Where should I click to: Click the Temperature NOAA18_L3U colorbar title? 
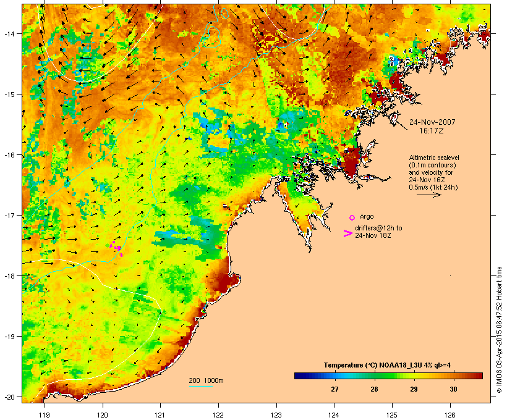click(x=388, y=365)
